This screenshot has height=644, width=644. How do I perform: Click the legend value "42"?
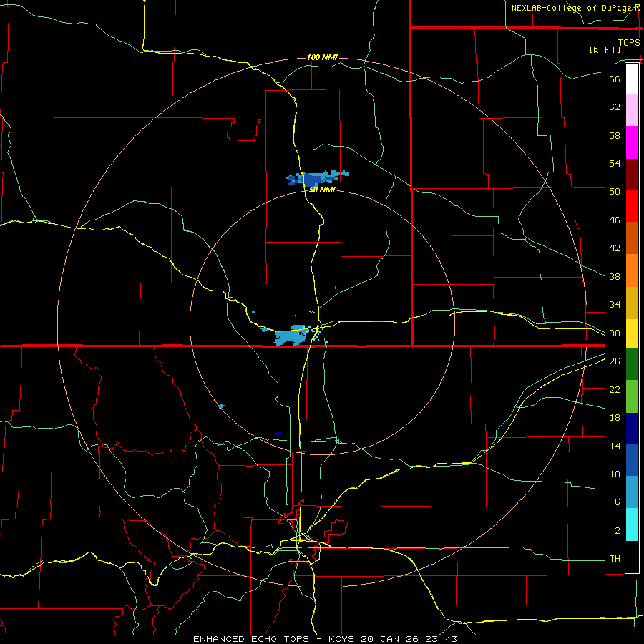tap(615, 248)
